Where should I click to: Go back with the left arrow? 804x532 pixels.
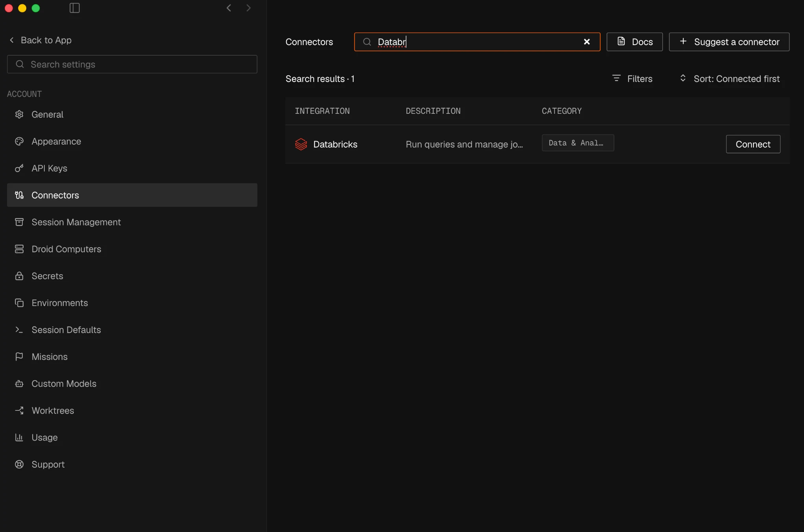coord(229,8)
